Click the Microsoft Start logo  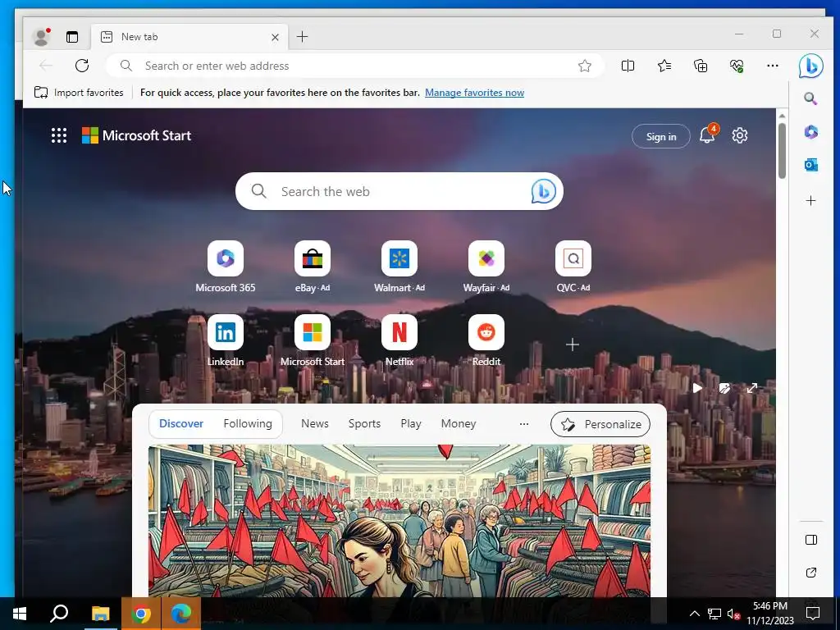click(137, 135)
